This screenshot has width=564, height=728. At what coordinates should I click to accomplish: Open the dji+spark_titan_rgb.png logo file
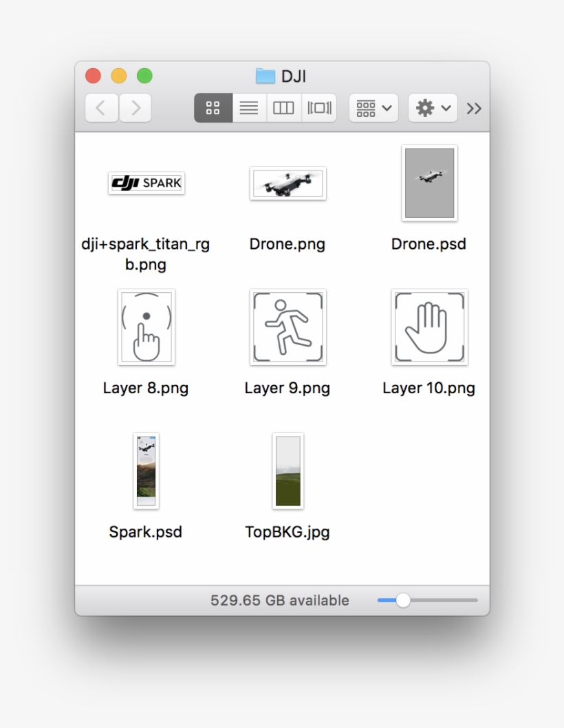[x=146, y=183]
